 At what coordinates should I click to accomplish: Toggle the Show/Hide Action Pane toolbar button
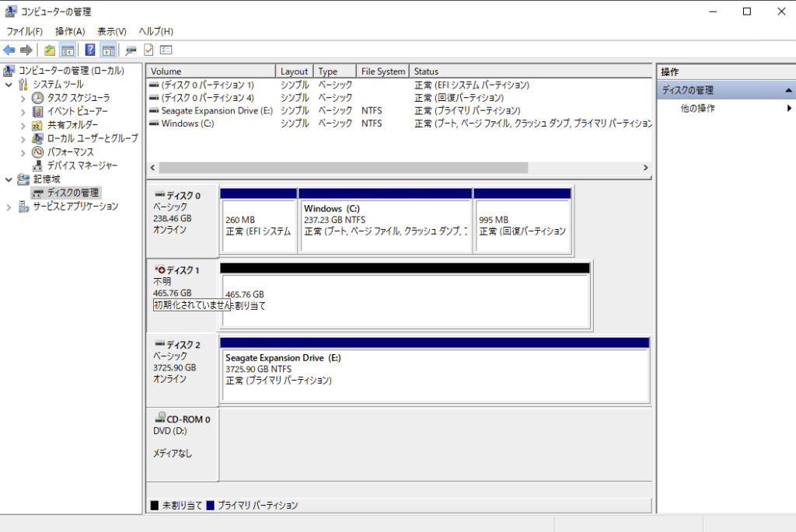[108, 50]
